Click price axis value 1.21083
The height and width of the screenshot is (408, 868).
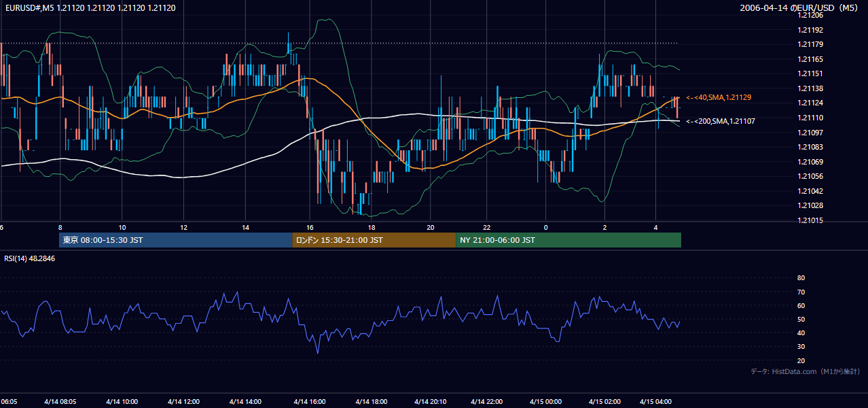(x=811, y=147)
